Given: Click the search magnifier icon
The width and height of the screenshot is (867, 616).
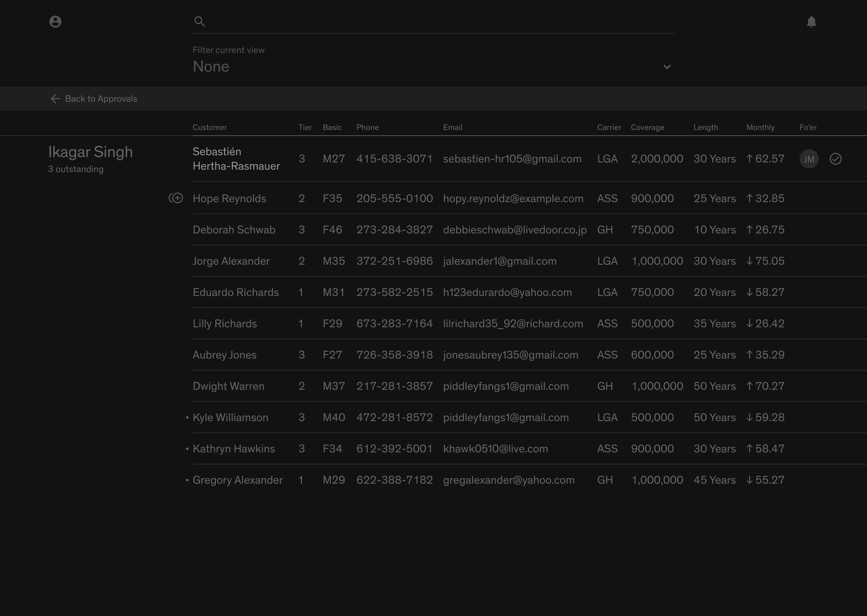Looking at the screenshot, I should pos(200,22).
